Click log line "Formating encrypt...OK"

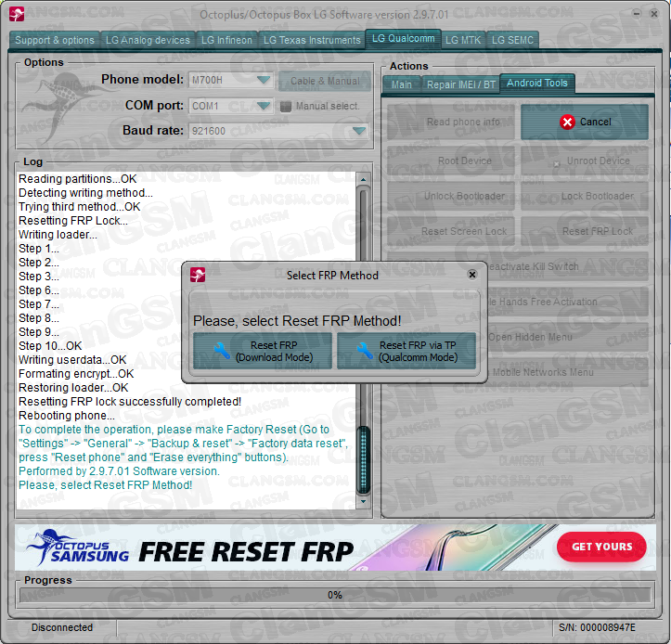tap(76, 374)
